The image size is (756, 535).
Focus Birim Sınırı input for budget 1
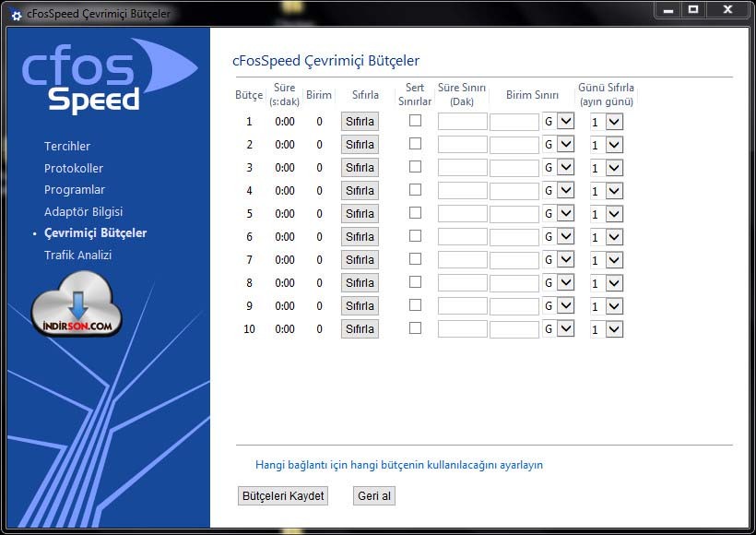pos(514,122)
